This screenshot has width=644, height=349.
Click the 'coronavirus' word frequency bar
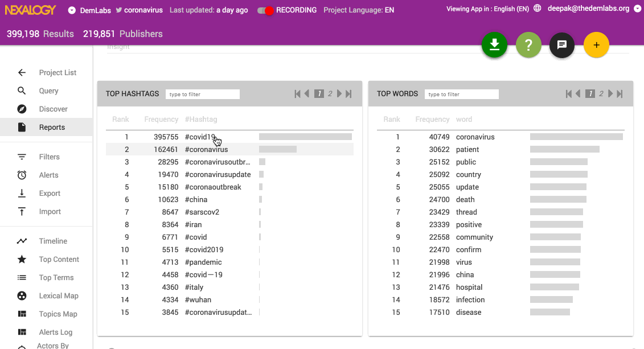[576, 137]
